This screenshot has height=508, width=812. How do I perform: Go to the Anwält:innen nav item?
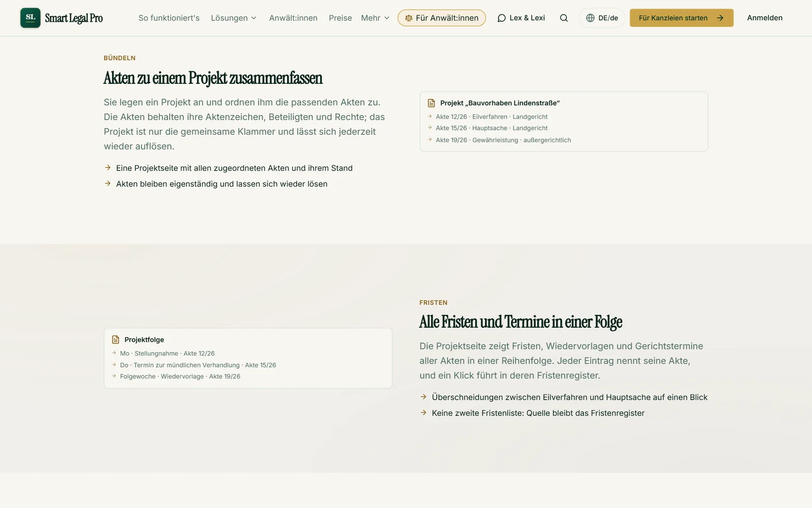(293, 18)
